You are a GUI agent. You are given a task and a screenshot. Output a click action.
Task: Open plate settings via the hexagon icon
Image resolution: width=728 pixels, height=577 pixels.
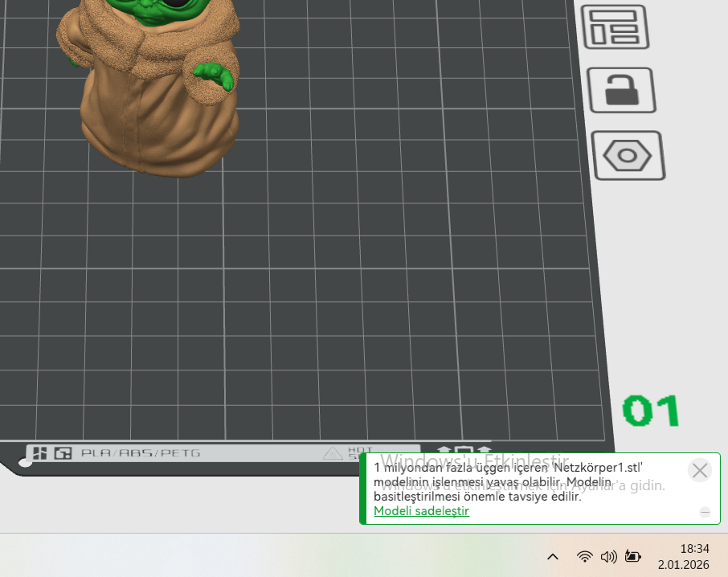(628, 155)
